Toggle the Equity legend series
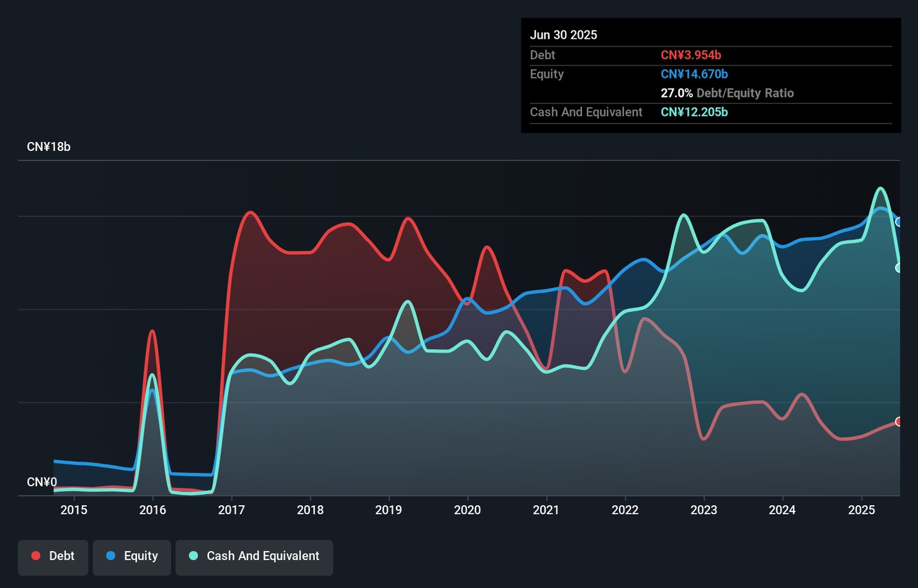Viewport: 918px width, 588px height. pos(132,557)
